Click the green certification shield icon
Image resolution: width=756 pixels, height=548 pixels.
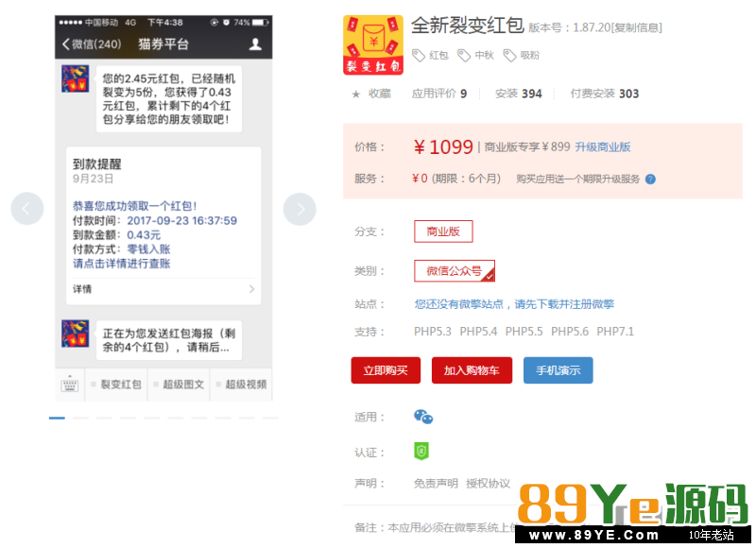click(421, 451)
